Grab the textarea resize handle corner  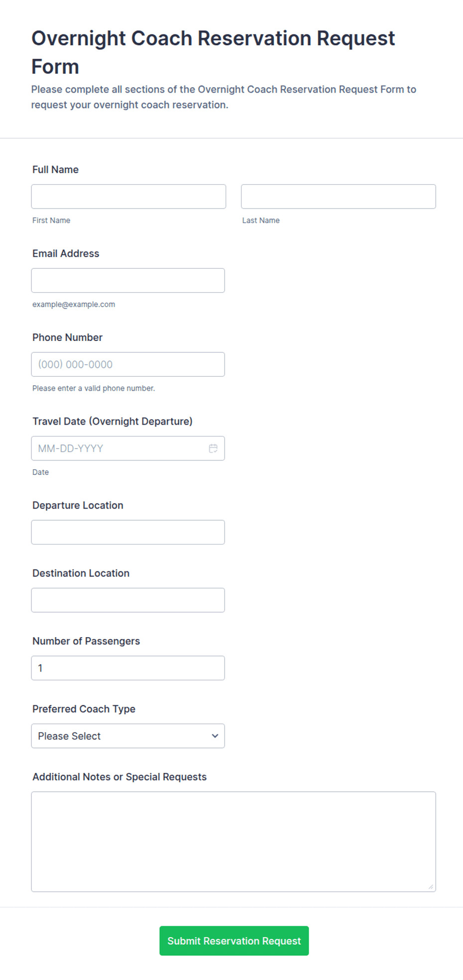pos(431,886)
